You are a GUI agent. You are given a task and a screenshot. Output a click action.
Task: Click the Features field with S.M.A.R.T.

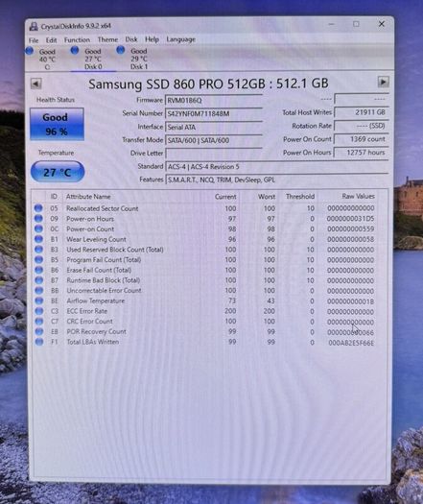277,180
